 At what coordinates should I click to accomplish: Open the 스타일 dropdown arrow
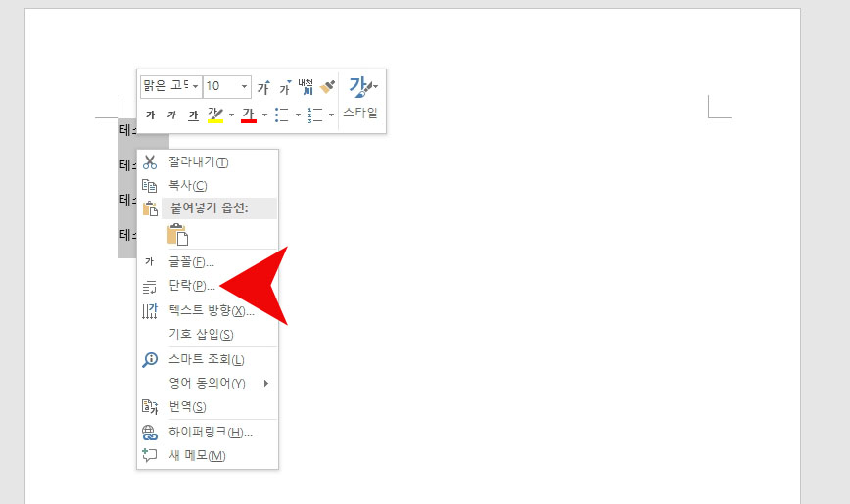(376, 87)
